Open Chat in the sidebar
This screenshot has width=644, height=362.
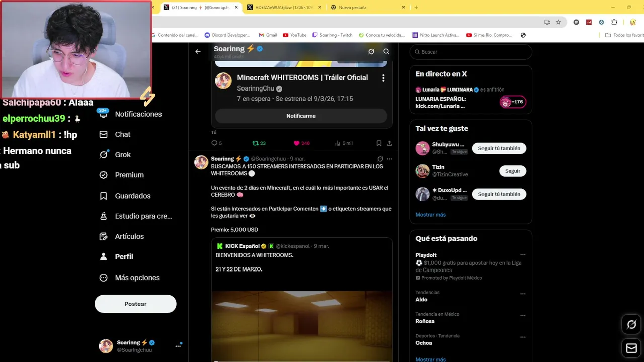(x=115, y=134)
